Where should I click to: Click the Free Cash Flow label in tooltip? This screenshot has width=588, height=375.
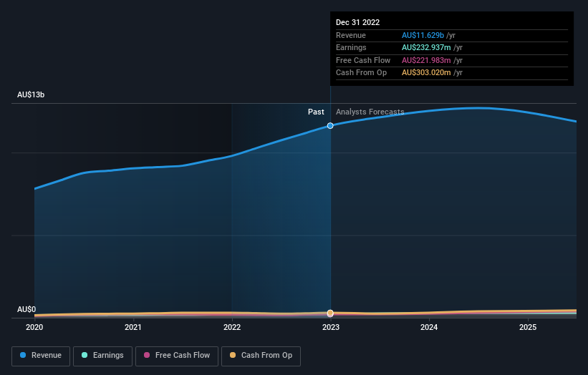coord(363,60)
